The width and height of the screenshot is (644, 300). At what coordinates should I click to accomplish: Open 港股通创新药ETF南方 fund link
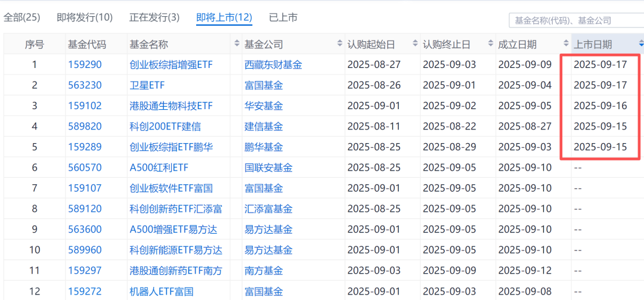(x=176, y=271)
